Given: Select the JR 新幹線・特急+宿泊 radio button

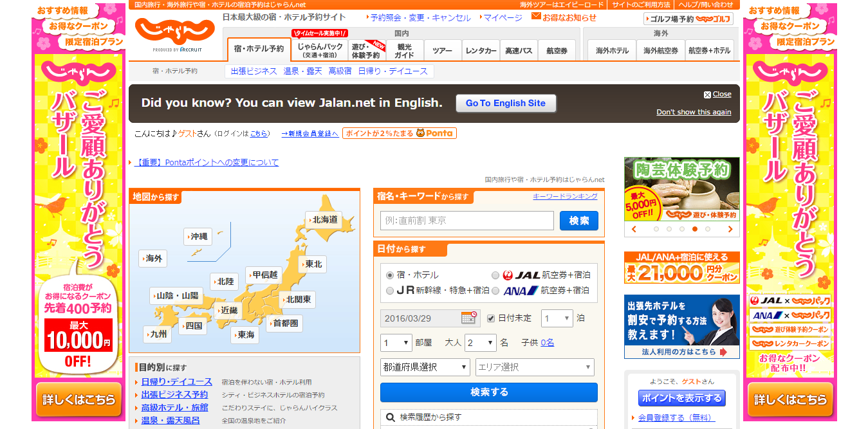Looking at the screenshot, I should pyautogui.click(x=390, y=291).
